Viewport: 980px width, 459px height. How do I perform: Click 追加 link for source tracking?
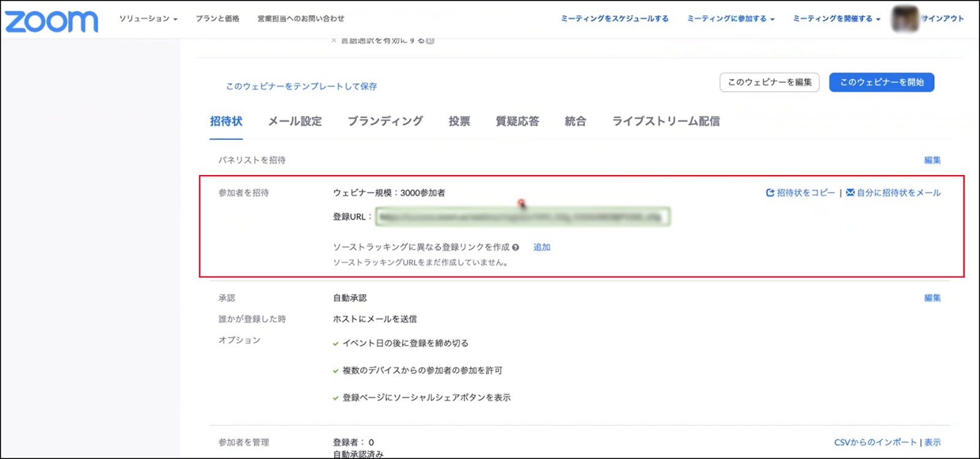click(541, 247)
